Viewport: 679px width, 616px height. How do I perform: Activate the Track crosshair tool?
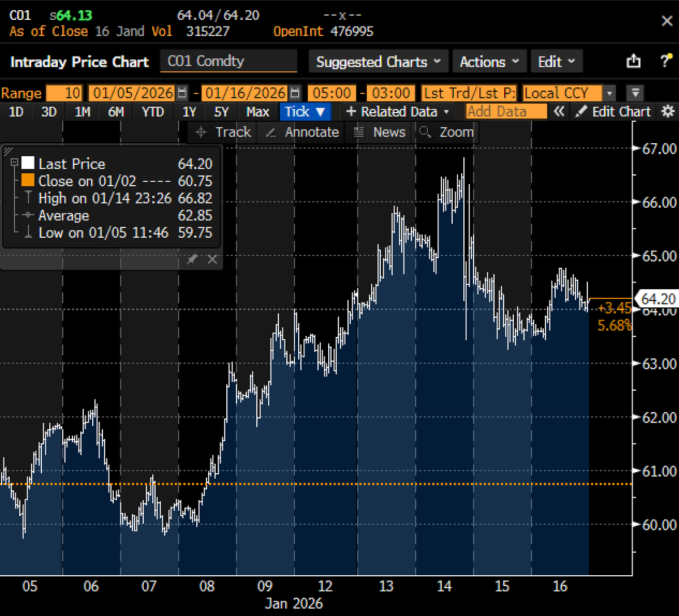222,132
